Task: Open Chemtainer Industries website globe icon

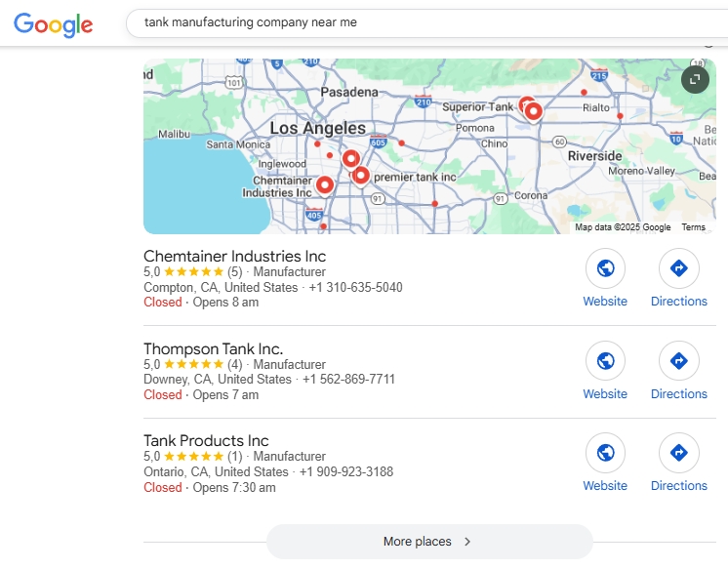Action: pyautogui.click(x=605, y=268)
